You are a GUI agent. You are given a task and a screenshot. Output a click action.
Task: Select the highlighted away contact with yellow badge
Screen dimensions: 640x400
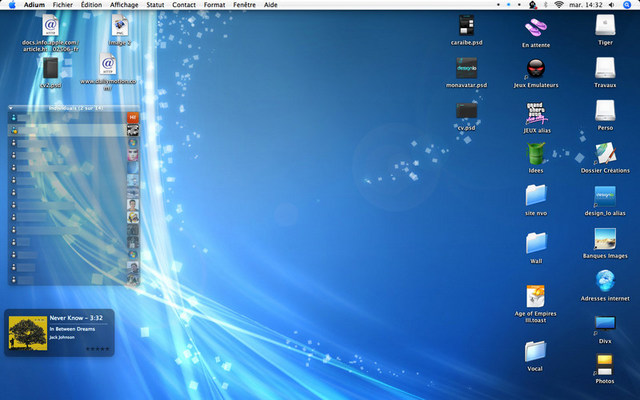coord(74,130)
